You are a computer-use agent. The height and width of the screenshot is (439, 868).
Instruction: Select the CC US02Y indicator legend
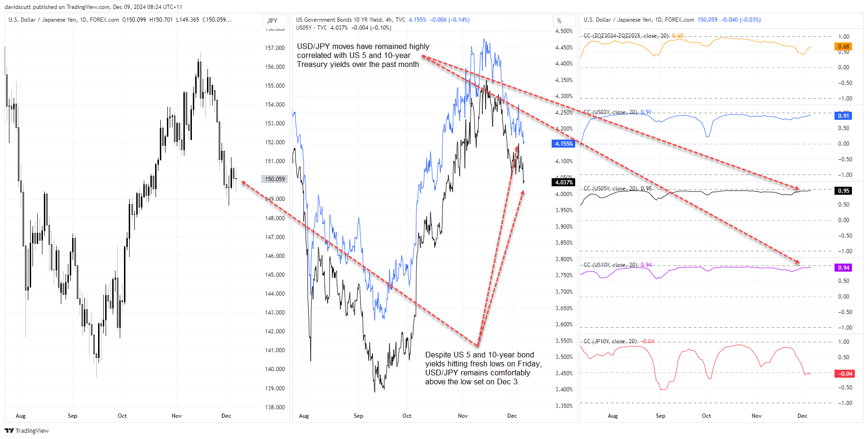(x=617, y=112)
